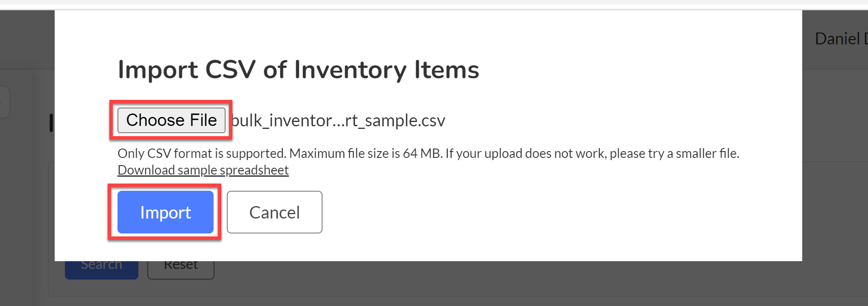Click the partially hidden page heading behind dialog

point(51,123)
